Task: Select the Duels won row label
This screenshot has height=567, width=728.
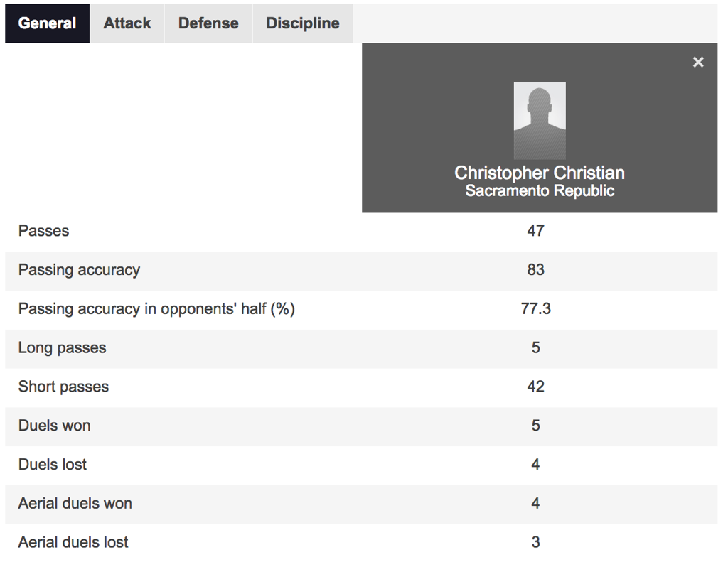Action: pyautogui.click(x=54, y=426)
